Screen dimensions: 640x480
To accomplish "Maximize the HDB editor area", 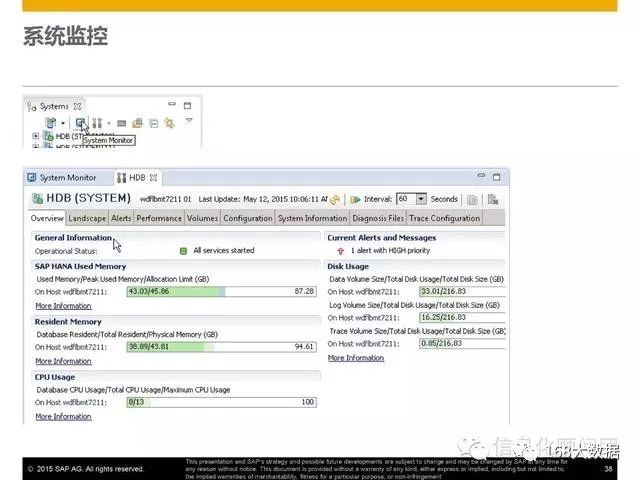I will point(496,177).
